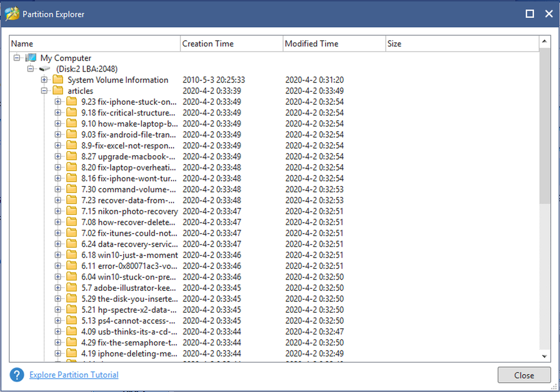Sort by the Creation Time column header
The width and height of the screenshot is (560, 392).
coord(231,44)
